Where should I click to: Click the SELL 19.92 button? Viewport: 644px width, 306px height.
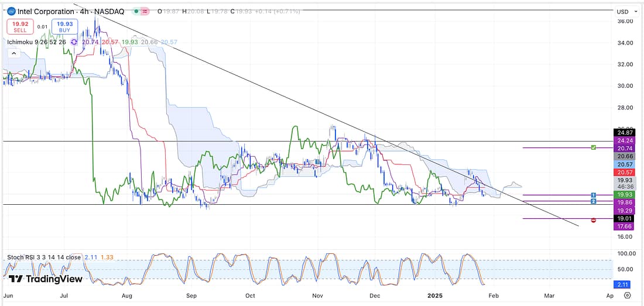[20, 26]
